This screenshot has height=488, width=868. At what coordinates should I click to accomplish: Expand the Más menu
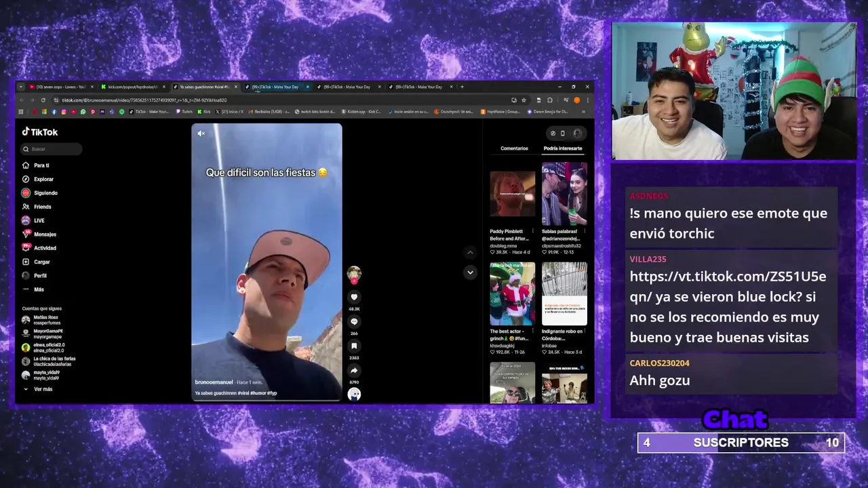point(33,289)
